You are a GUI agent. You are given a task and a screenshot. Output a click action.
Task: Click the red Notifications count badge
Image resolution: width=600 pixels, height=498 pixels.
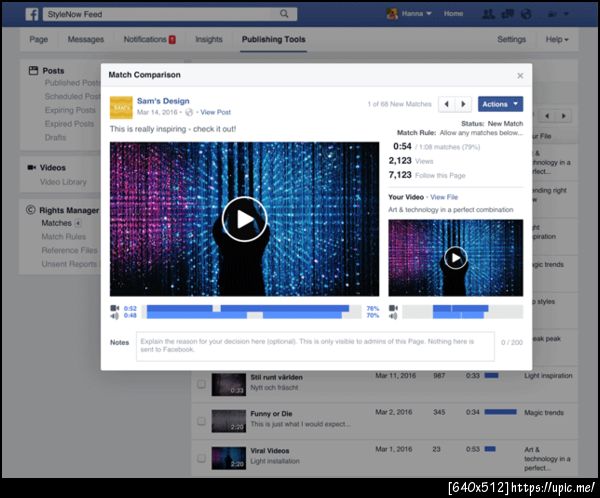click(172, 39)
